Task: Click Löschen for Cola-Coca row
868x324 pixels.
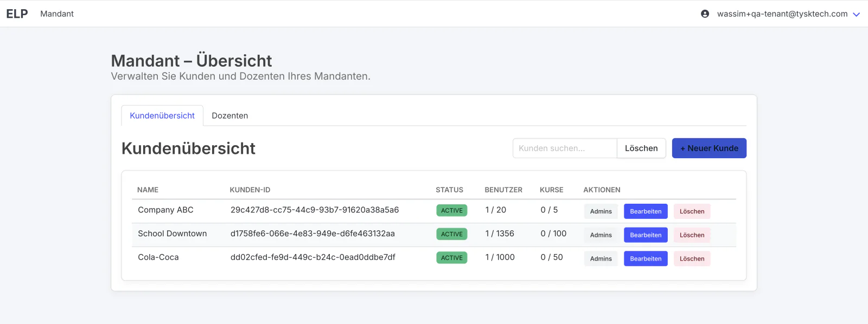Action: [692, 259]
